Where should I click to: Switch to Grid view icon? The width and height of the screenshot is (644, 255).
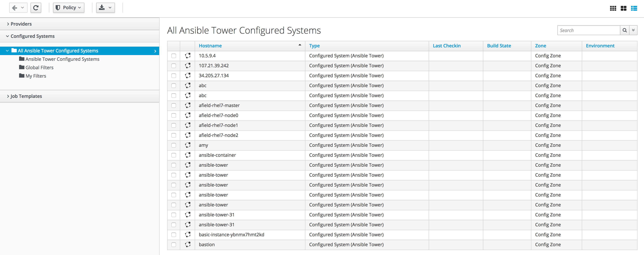point(613,8)
